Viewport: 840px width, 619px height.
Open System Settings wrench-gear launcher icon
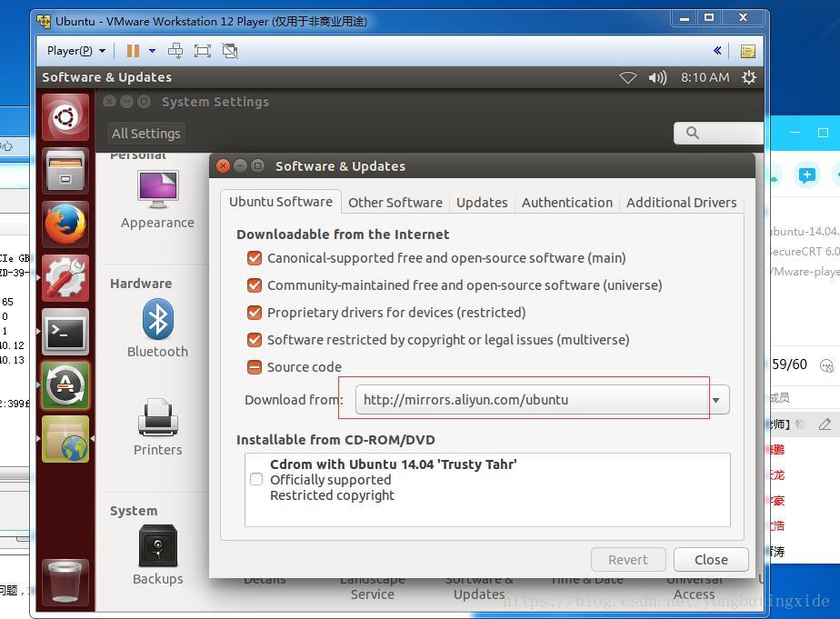click(x=65, y=278)
